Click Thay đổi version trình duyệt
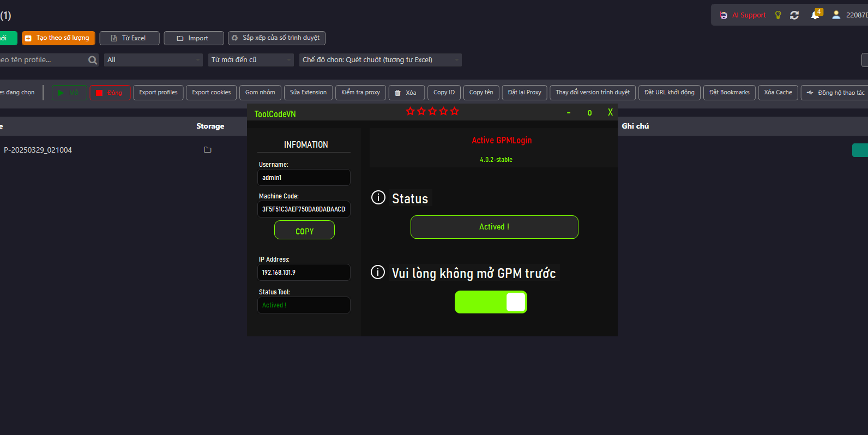This screenshot has width=868, height=435. click(x=593, y=93)
